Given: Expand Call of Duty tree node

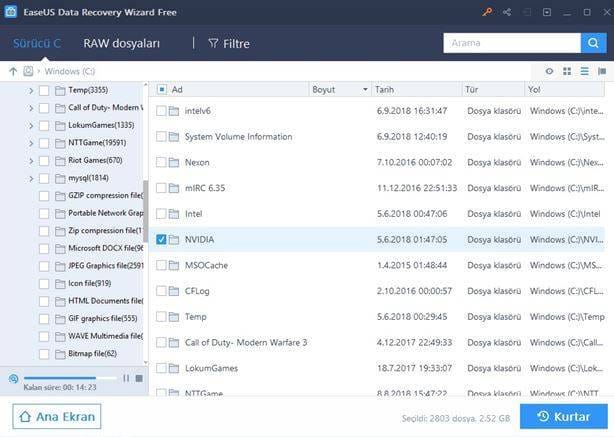Looking at the screenshot, I should (31, 108).
